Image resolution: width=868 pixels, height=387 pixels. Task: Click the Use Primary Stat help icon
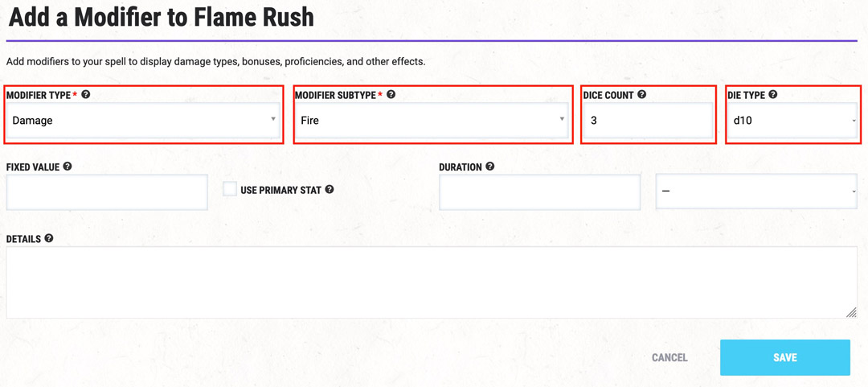pos(330,190)
